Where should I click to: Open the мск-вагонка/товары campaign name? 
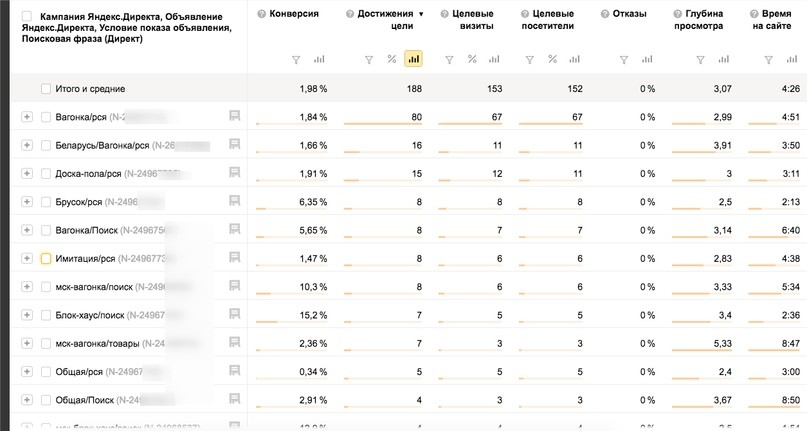(97, 343)
